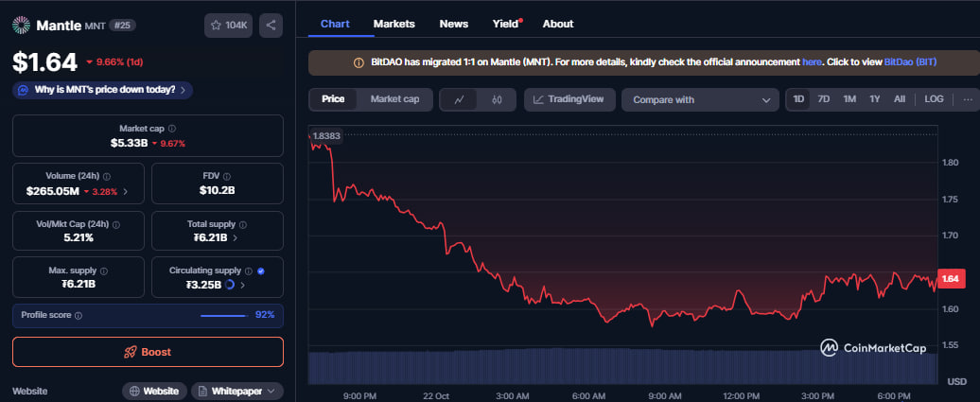This screenshot has height=402, width=980.
Task: Enable LOG scale on chart
Action: pyautogui.click(x=934, y=99)
